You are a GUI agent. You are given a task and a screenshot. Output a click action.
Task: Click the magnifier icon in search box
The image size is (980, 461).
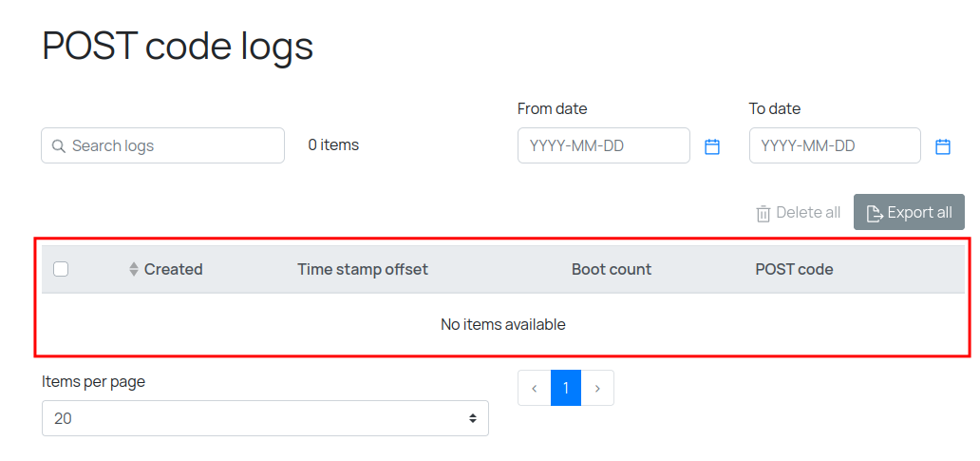pos(58,146)
